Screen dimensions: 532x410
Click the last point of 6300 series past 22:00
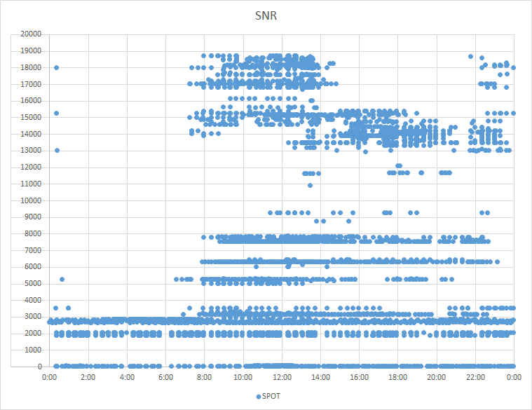[x=498, y=261]
